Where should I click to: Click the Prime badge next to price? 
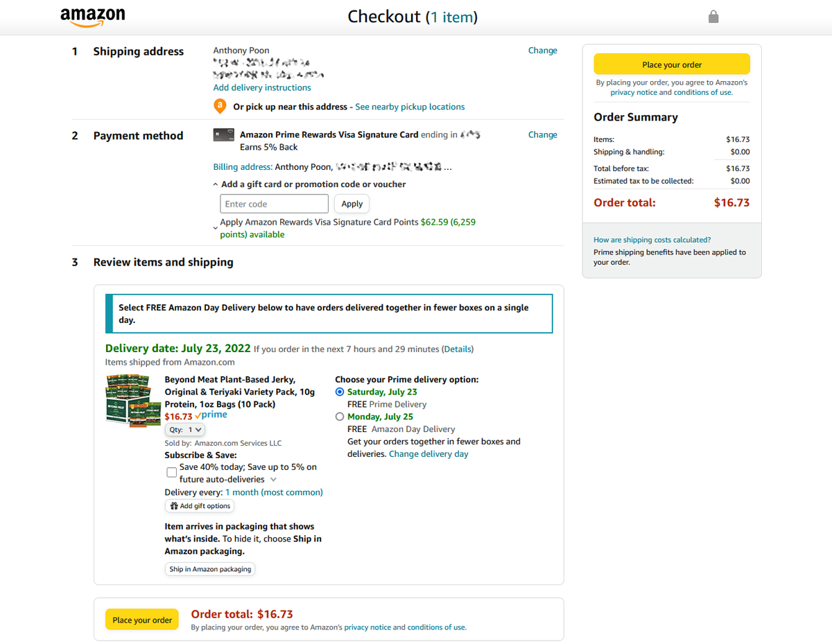(212, 415)
